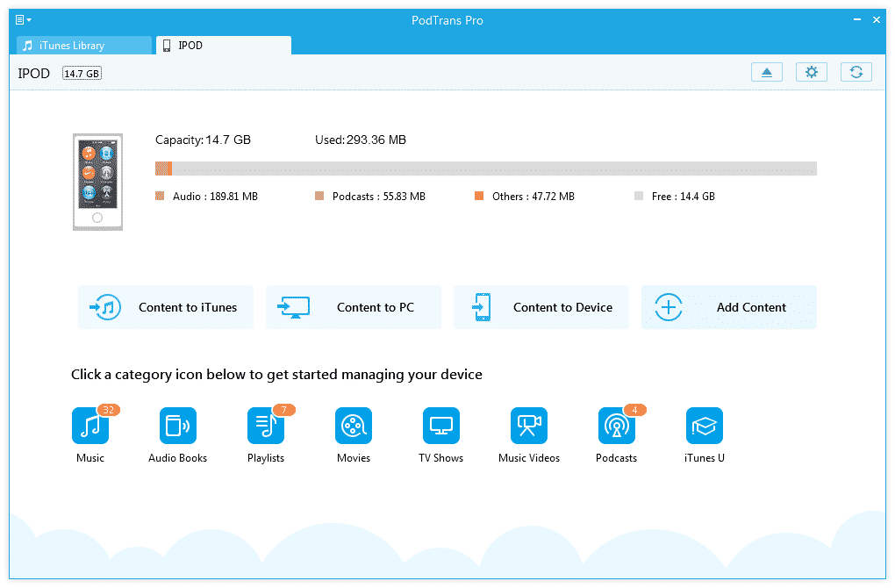Click the Content to iTunes button
Image resolution: width=895 pixels, height=588 pixels.
tap(166, 307)
